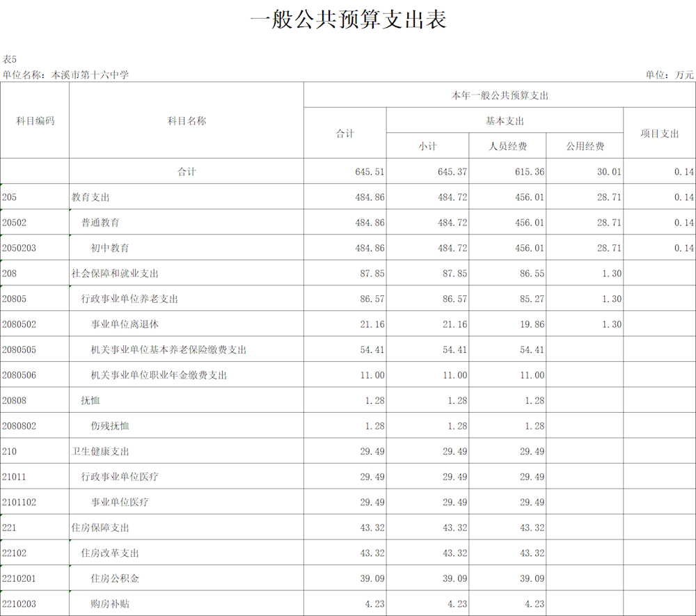This screenshot has height=616, width=696.
Task: Click the 住房公积金 row name
Action: click(115, 578)
